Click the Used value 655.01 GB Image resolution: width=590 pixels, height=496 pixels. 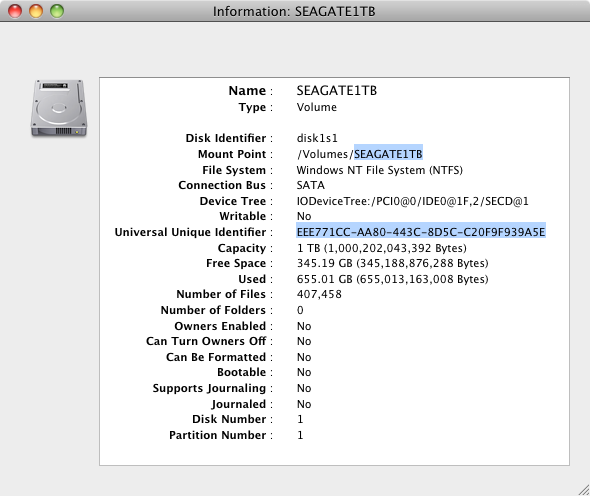[392, 279]
